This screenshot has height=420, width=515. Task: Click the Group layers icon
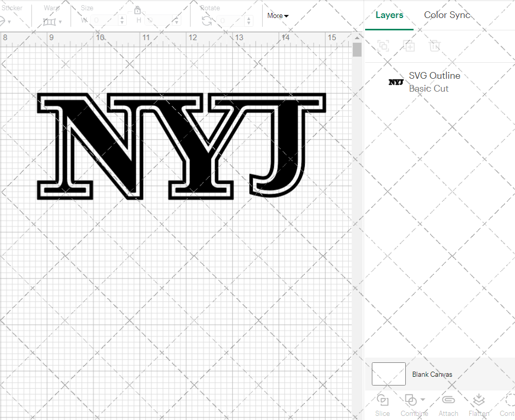383,46
